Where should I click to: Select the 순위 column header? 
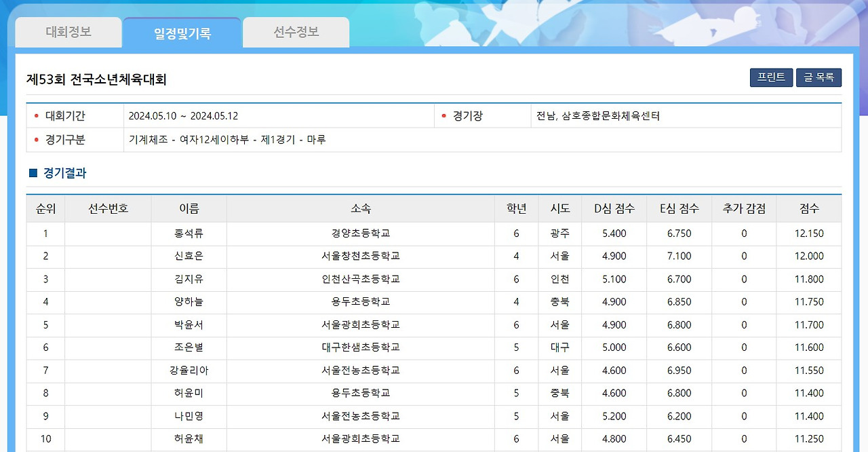(x=44, y=208)
